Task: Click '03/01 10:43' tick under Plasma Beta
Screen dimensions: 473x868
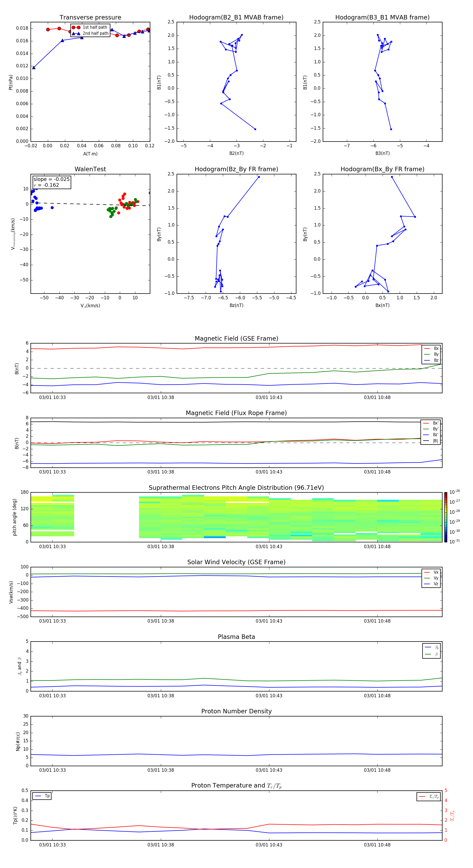Action: [x=269, y=695]
